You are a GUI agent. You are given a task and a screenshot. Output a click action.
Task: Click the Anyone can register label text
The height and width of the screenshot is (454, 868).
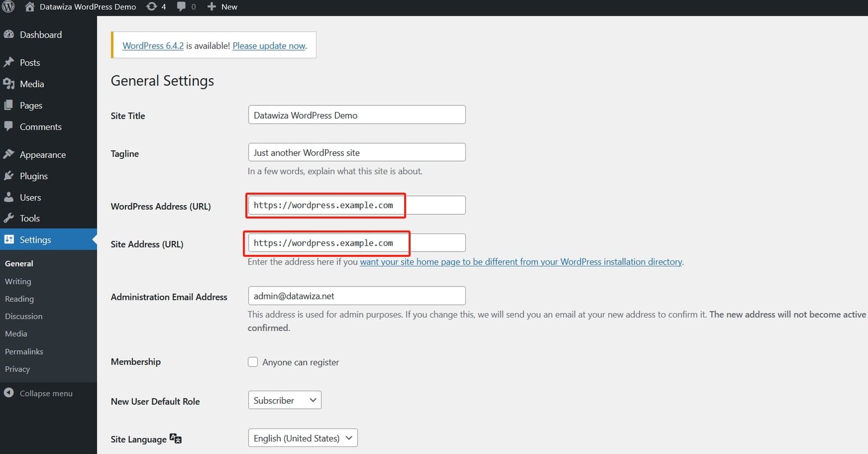coord(301,362)
